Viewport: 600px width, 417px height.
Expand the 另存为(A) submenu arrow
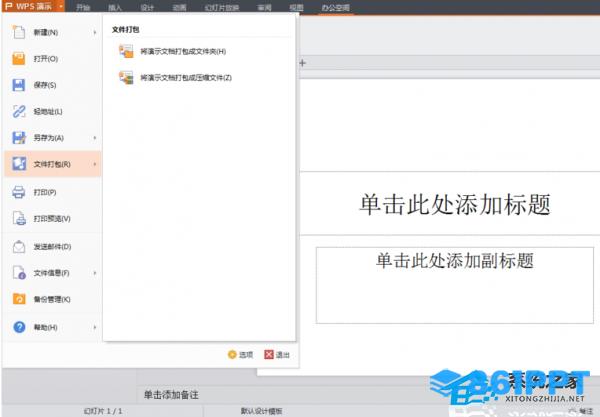tap(95, 138)
